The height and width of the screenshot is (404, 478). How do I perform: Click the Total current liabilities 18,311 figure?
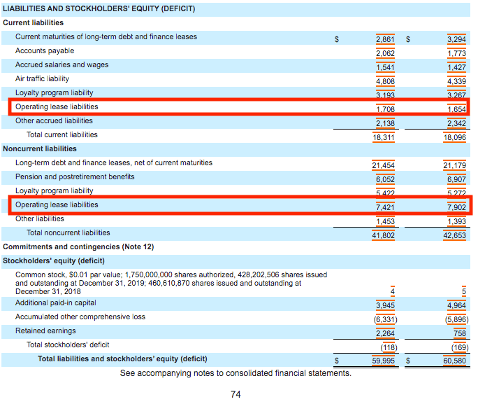(x=384, y=137)
